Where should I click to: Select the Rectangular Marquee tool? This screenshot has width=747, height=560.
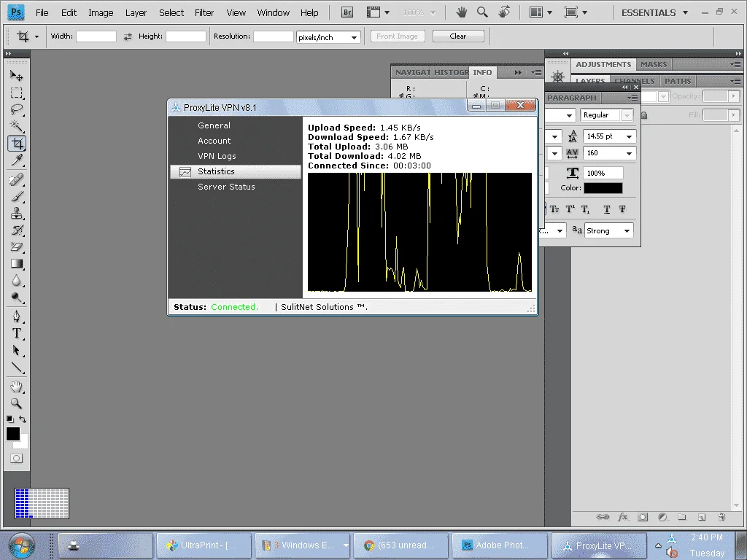click(x=17, y=93)
